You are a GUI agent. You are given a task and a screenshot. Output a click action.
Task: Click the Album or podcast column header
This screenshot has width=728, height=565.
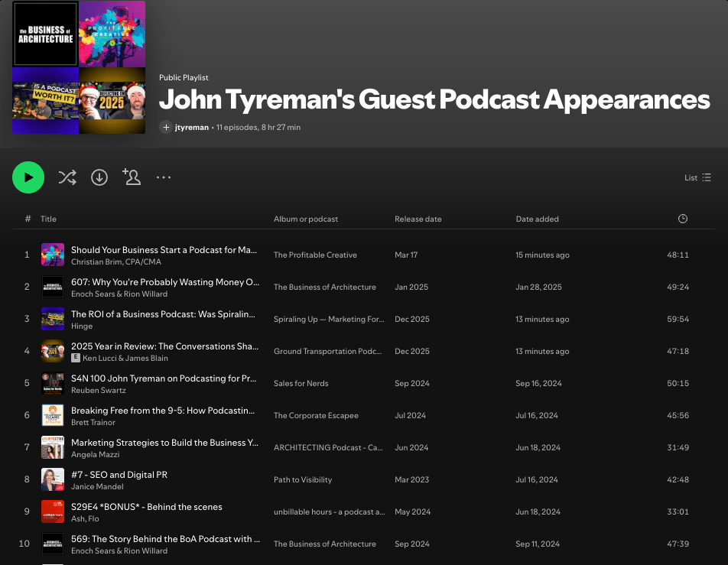click(x=306, y=219)
